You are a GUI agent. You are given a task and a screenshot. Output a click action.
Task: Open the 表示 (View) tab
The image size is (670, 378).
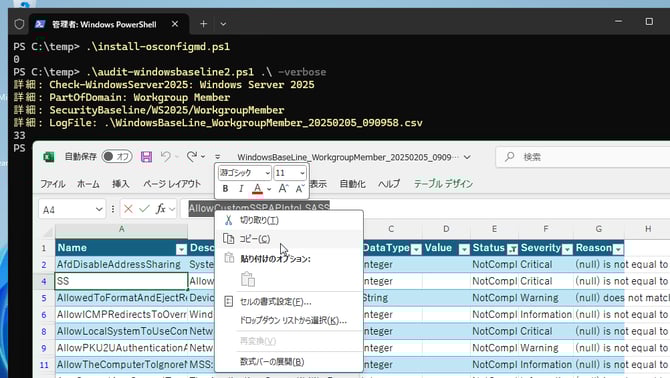(318, 184)
